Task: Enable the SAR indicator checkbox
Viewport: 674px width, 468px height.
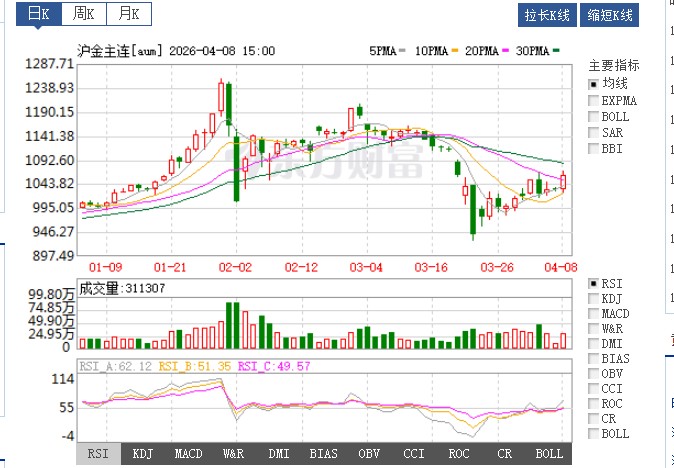Action: pos(593,132)
